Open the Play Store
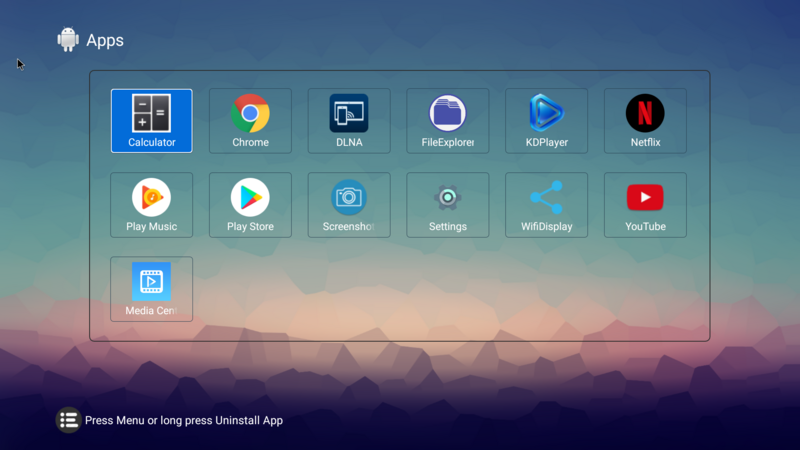800x450 pixels. (x=250, y=205)
